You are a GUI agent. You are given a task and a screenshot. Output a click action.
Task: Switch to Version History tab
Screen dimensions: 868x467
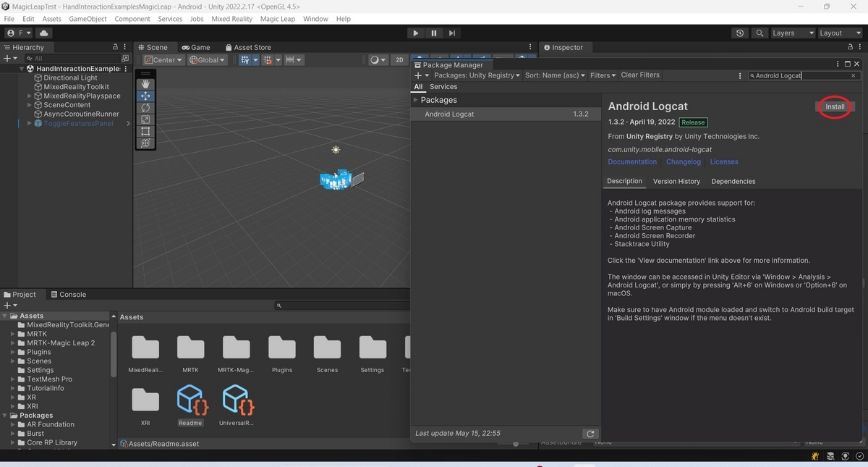click(676, 181)
